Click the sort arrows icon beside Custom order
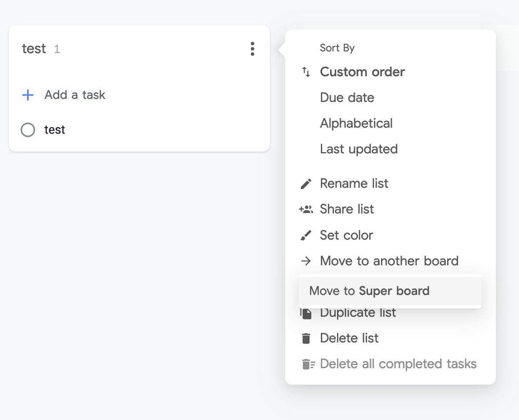The image size is (519, 420). tap(306, 72)
